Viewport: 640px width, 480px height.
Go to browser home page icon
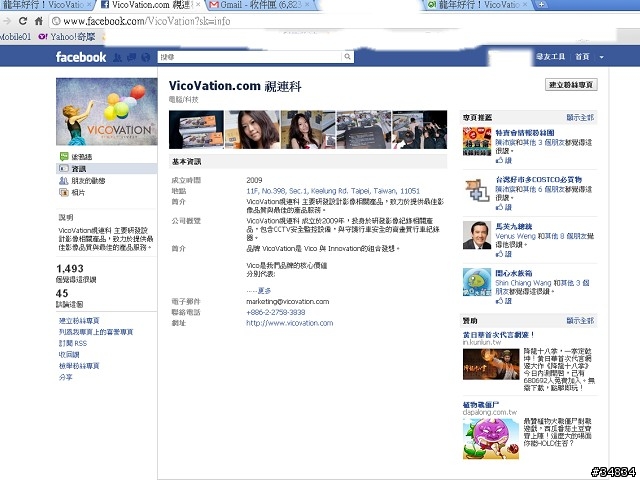click(39, 21)
